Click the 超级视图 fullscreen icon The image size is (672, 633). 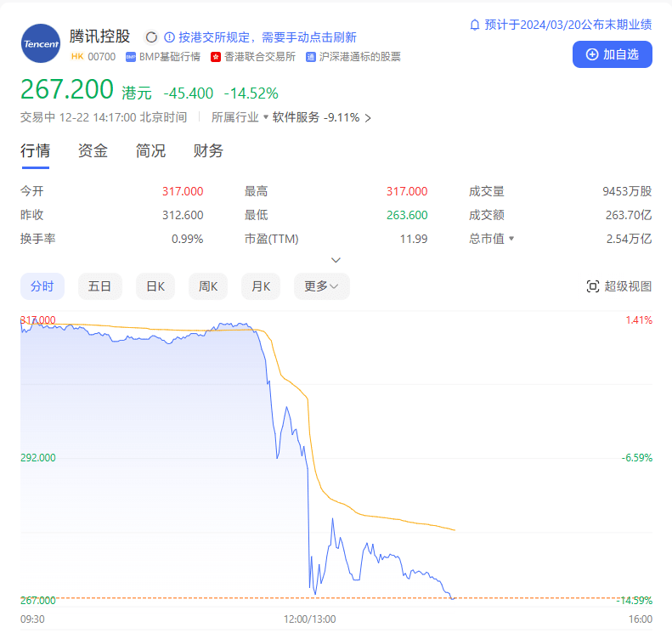(592, 286)
